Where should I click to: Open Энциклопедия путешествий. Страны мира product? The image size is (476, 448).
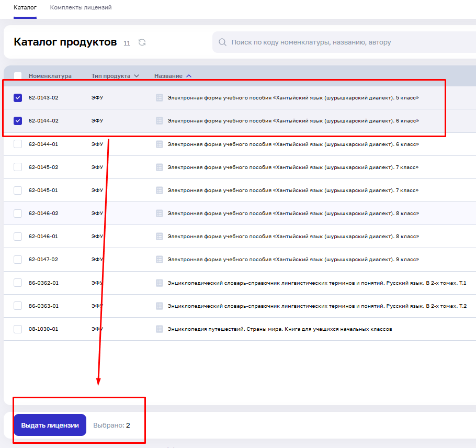(x=279, y=329)
